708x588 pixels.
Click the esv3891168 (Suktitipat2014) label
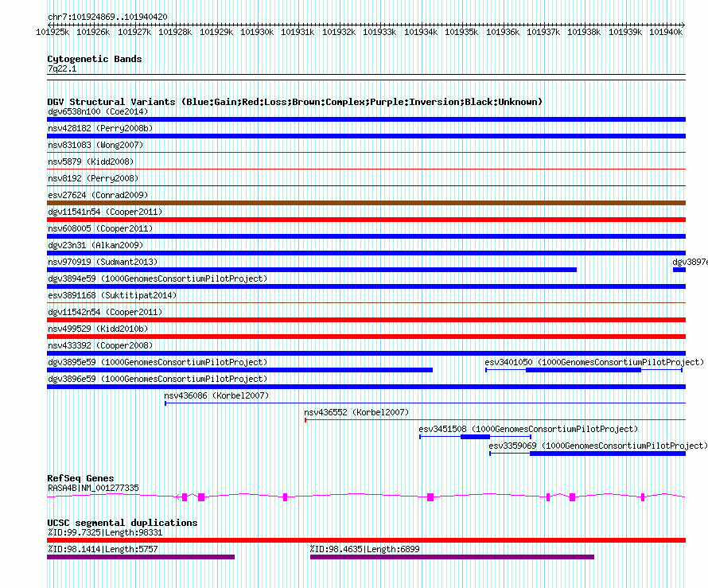(x=112, y=295)
